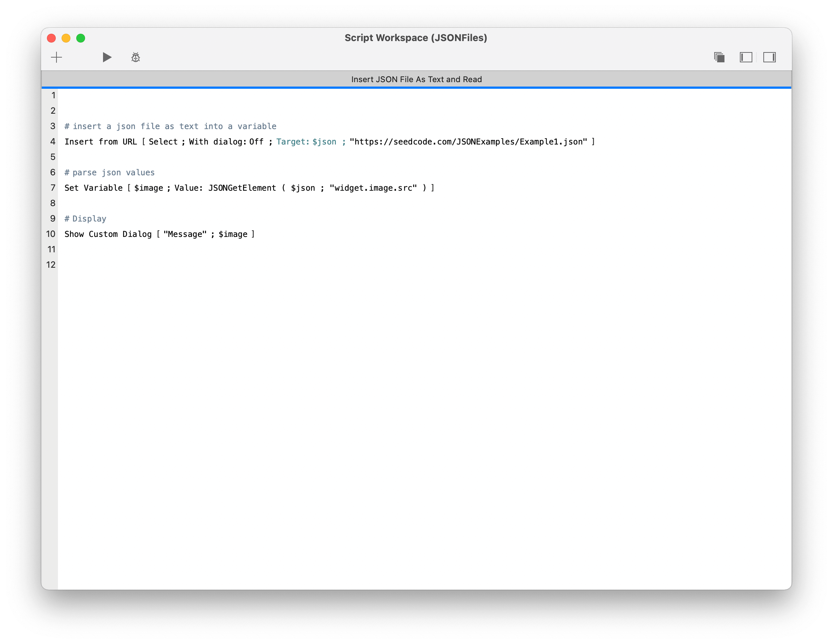833x644 pixels.
Task: Create a new script with the plus icon
Action: click(56, 57)
